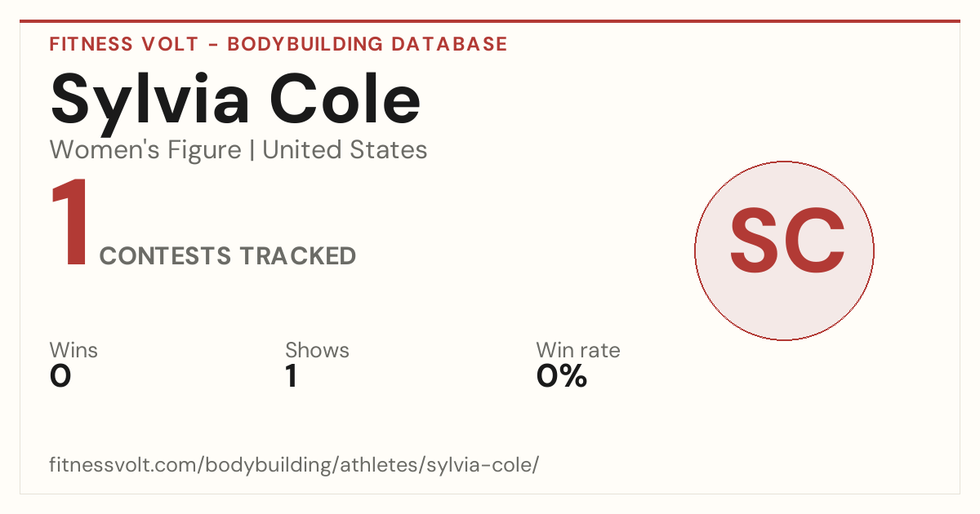Click the 0% win rate value

[x=562, y=376]
